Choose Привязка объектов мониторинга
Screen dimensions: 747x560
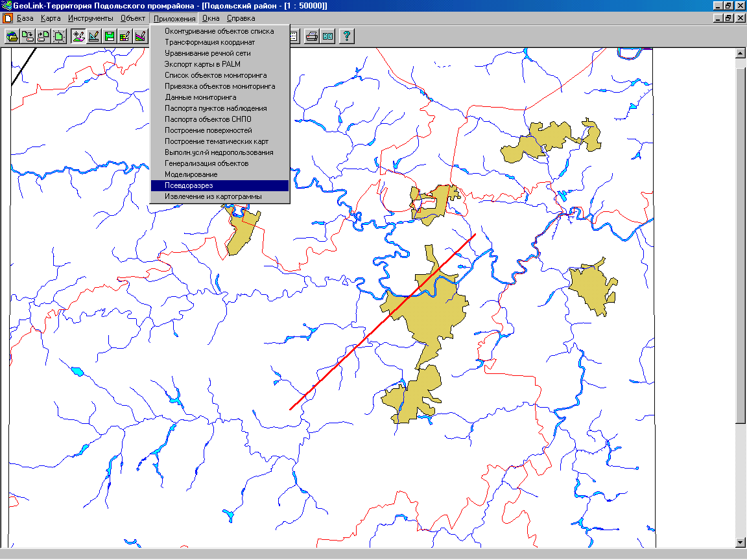(x=220, y=86)
